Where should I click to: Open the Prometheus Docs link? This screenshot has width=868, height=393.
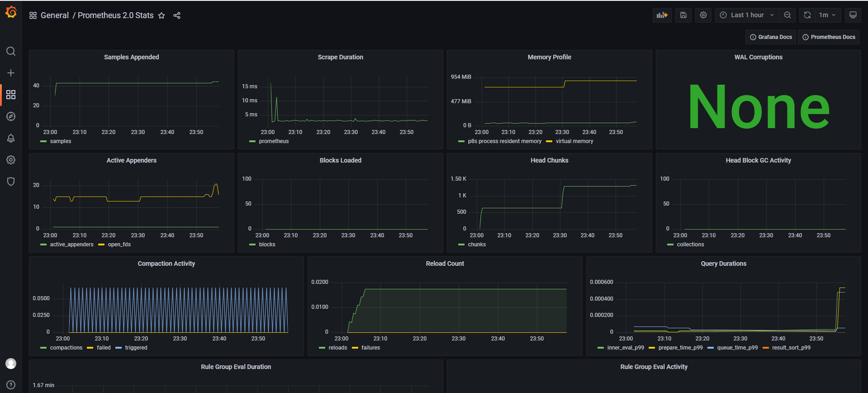click(x=829, y=37)
